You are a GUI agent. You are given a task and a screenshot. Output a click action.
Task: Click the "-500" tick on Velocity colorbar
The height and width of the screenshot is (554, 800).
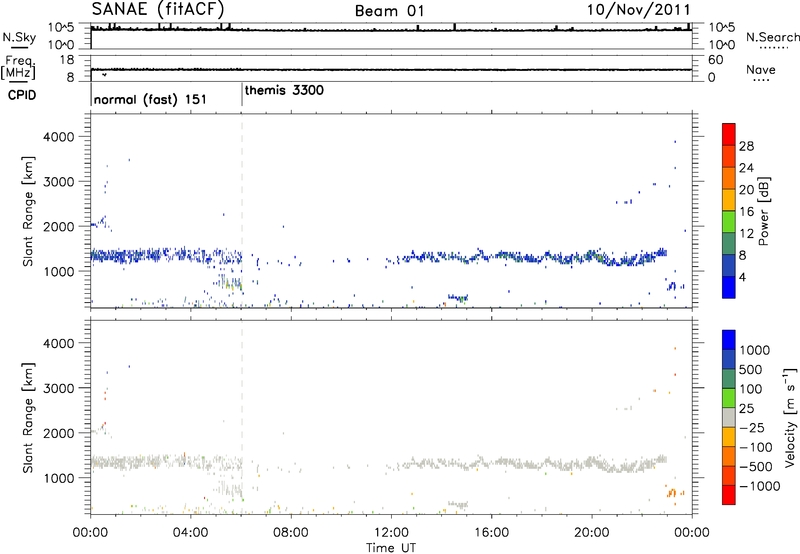click(756, 466)
